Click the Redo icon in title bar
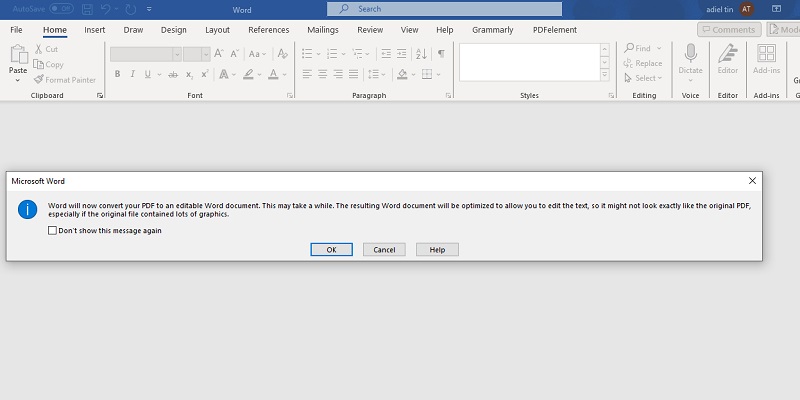 coord(131,9)
